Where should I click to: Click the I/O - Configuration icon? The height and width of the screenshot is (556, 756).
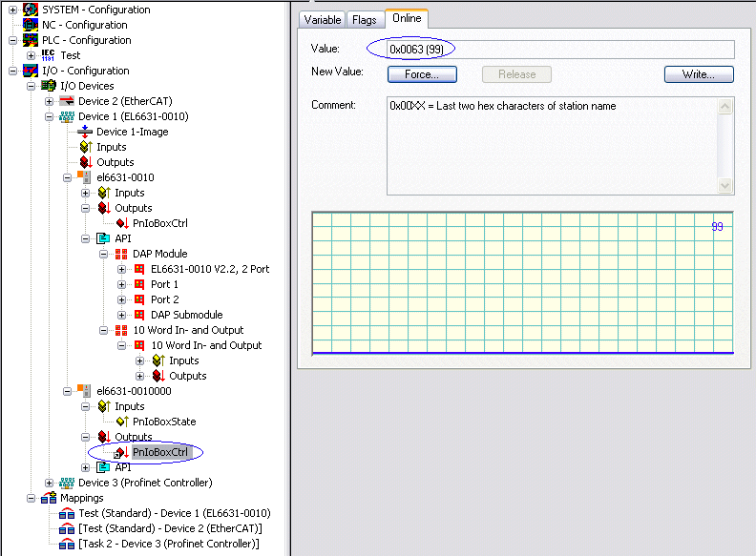[31, 71]
